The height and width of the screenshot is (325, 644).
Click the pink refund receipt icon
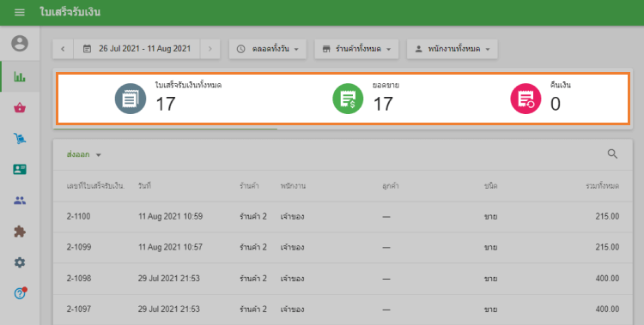pyautogui.click(x=526, y=99)
